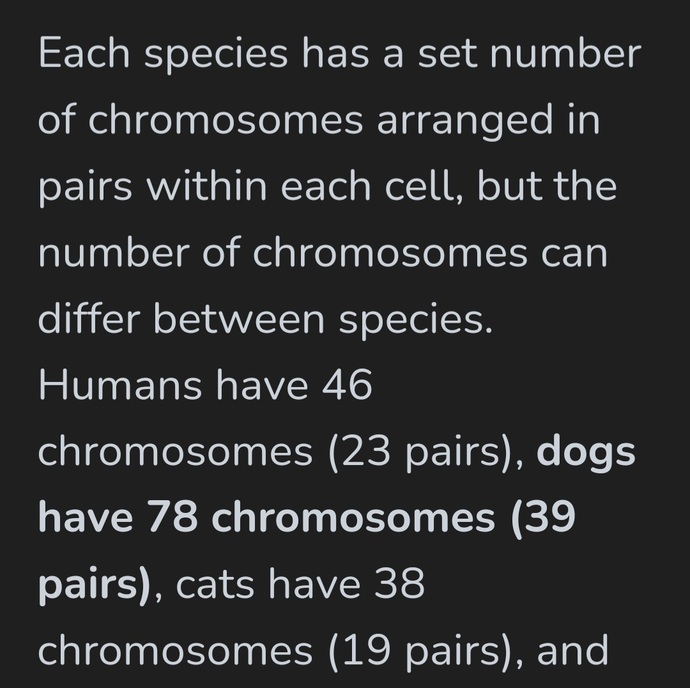Select the number "38" after "cats have"
This screenshot has width=690, height=688.
coord(400,584)
